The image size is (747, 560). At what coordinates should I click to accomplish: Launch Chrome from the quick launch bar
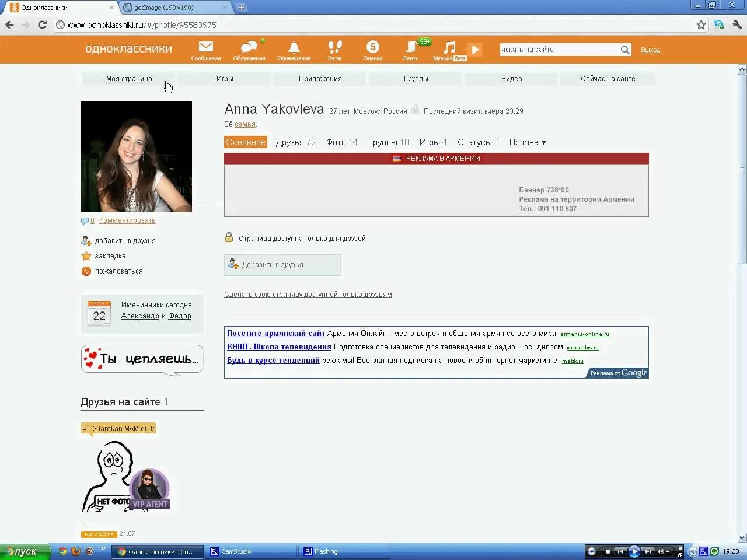point(63,551)
